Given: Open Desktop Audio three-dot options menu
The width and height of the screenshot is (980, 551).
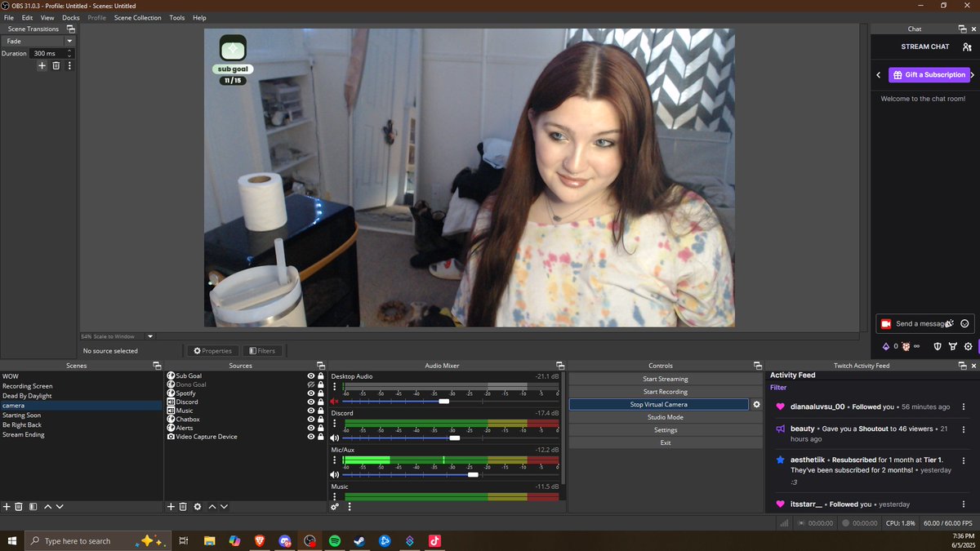Looking at the screenshot, I should [335, 387].
